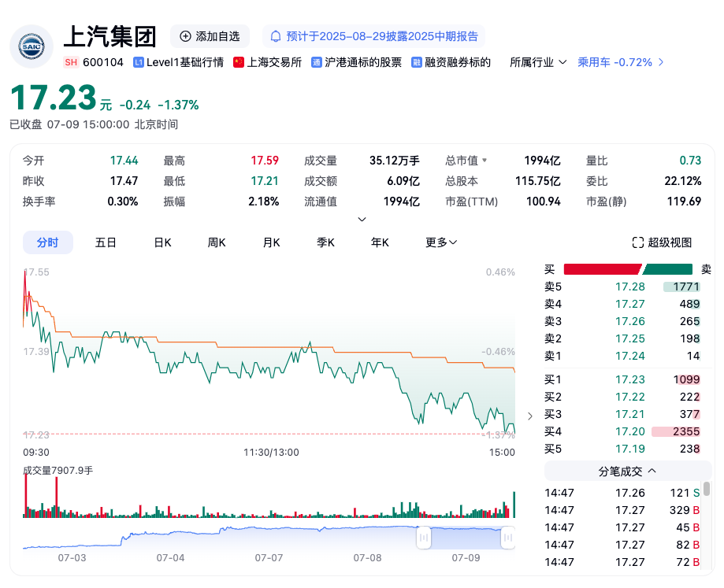Expand more stock stats chevron
Screen dimensions: 724x588
(x=362, y=219)
